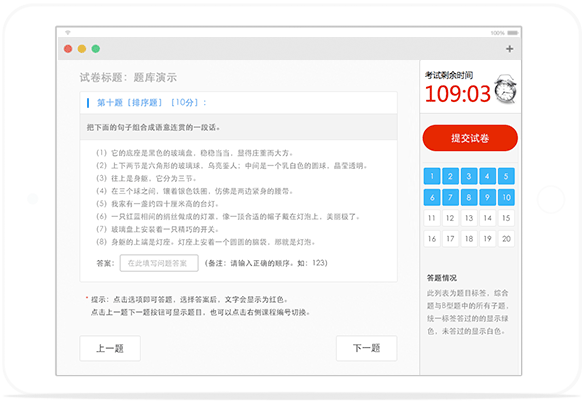Jump to question 16
This screenshot has width=584, height=402.
(x=432, y=239)
